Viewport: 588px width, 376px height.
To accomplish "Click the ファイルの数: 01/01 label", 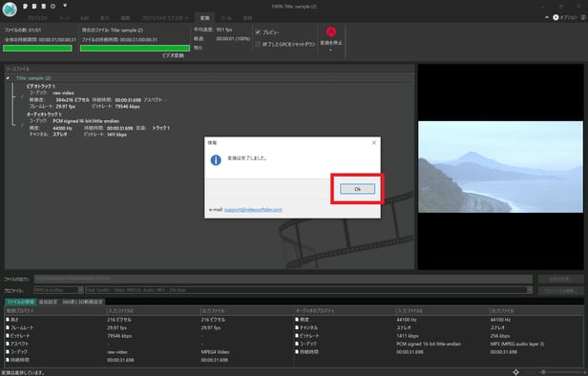I will tap(23, 30).
